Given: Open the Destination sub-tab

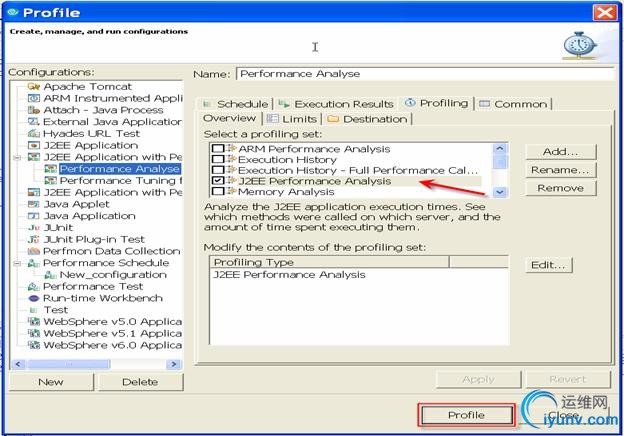Looking at the screenshot, I should coord(367,119).
